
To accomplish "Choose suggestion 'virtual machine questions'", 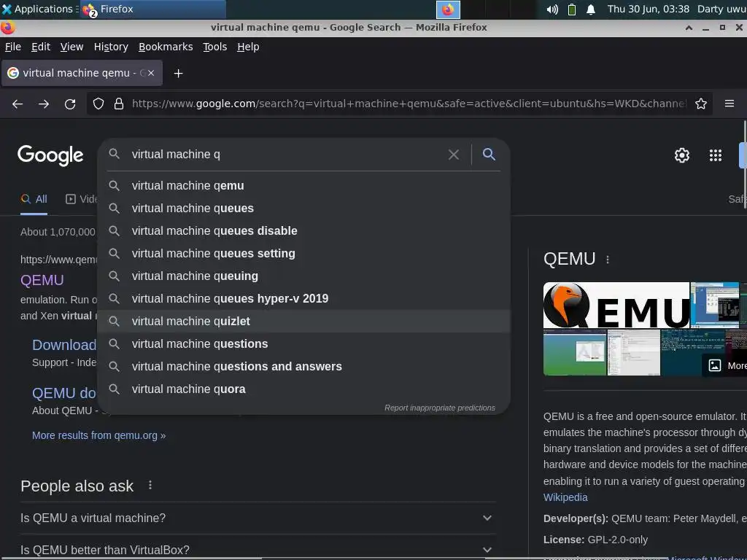I will 303,344.
